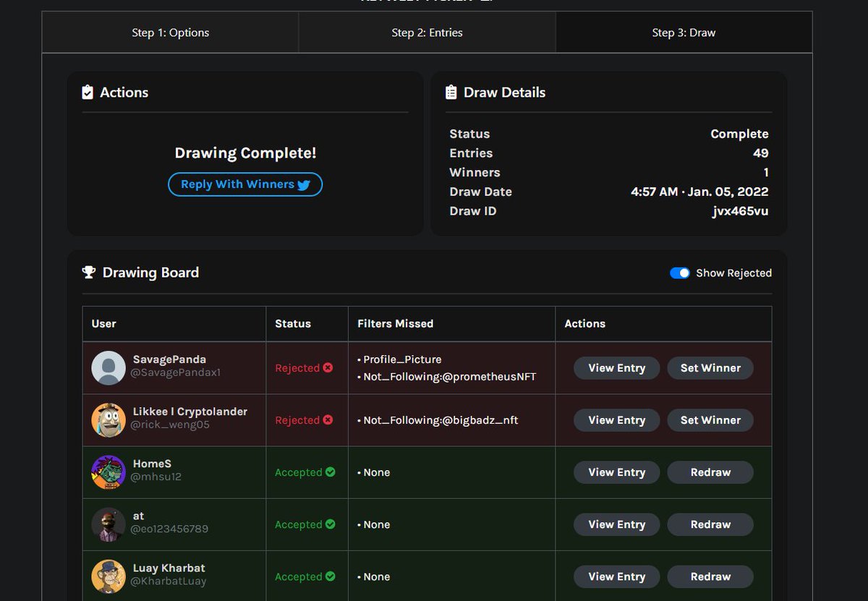
Task: Click the User column header
Action: point(103,324)
